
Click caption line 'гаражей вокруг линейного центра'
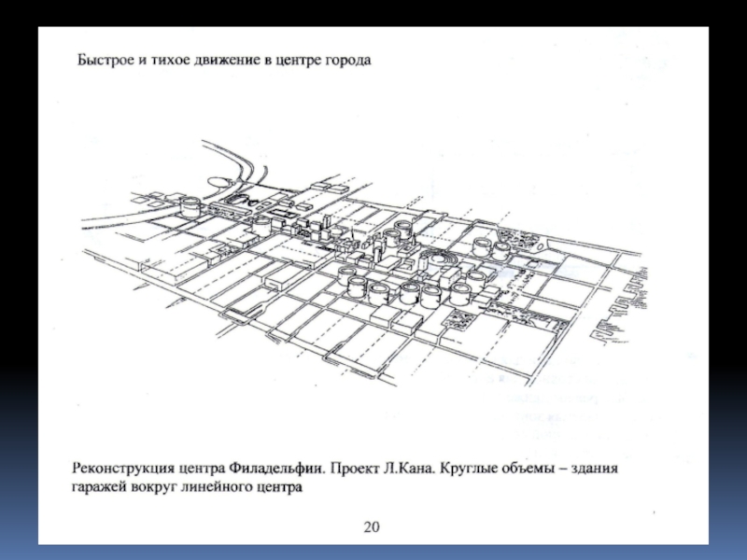tap(187, 488)
